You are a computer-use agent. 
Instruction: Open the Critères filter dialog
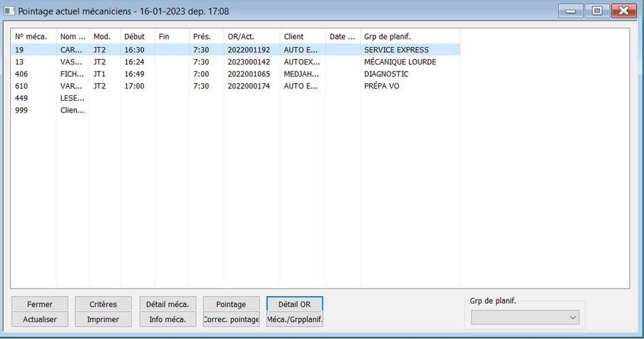(103, 304)
